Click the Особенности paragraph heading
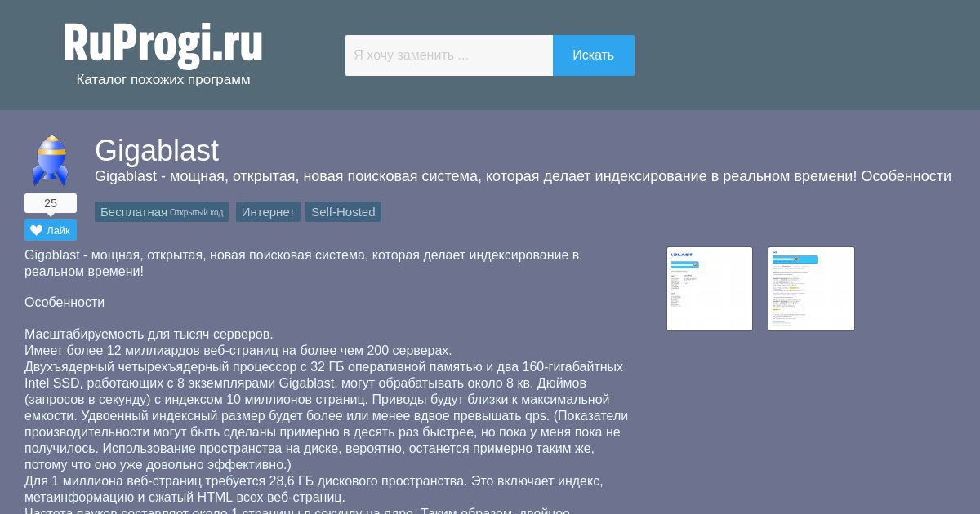The width and height of the screenshot is (980, 514). point(65,302)
